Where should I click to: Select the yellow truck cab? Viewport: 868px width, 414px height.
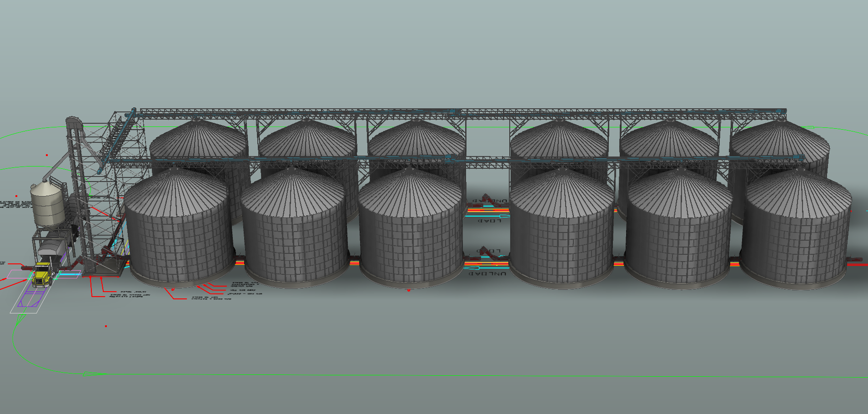[42, 275]
